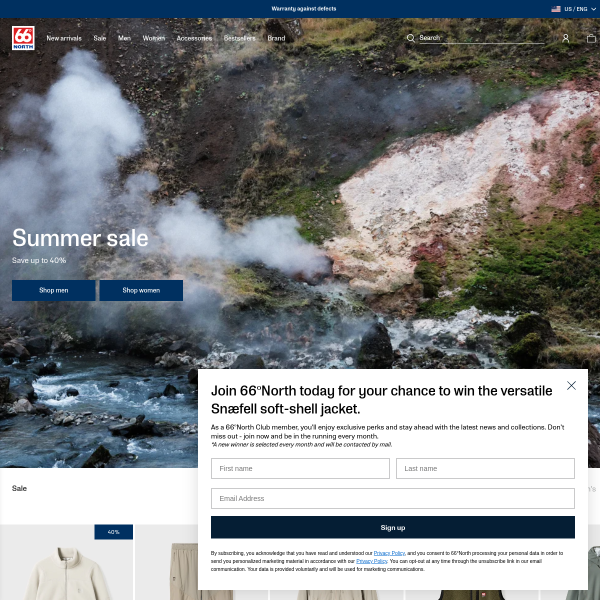Click the Summer sale headline
The width and height of the screenshot is (600, 600).
point(80,238)
